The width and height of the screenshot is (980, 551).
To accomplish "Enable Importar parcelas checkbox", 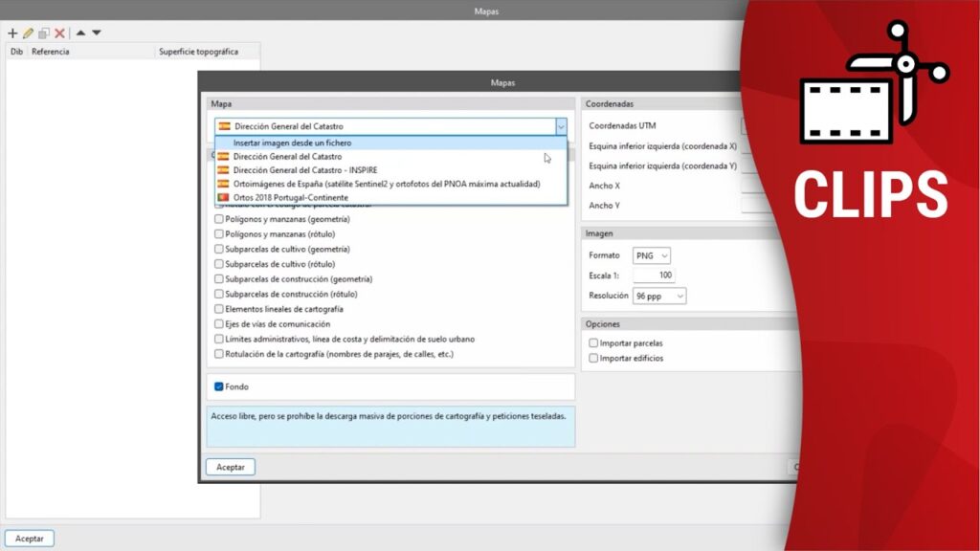I will click(x=594, y=342).
